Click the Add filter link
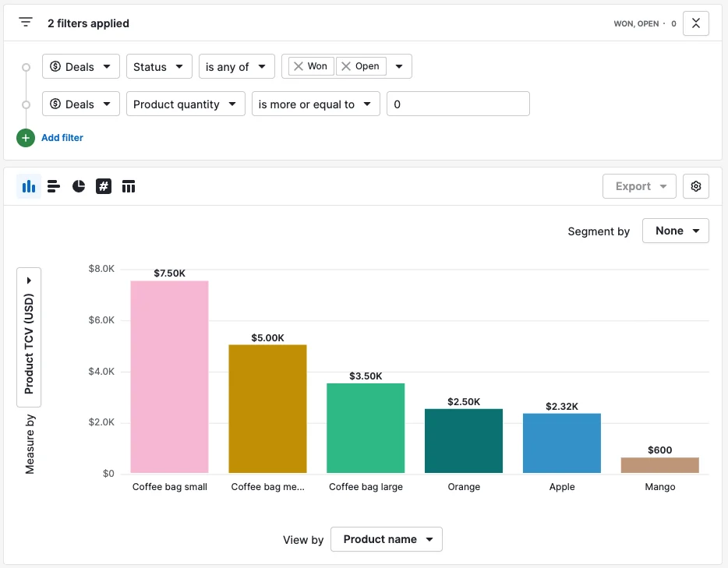Screen dimensions: 728x568 [62, 138]
